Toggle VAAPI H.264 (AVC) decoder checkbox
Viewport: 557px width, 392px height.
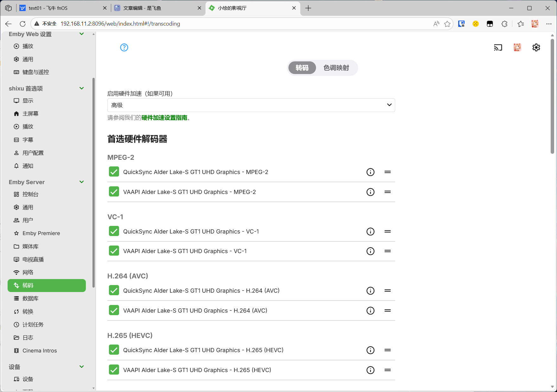pyautogui.click(x=114, y=310)
